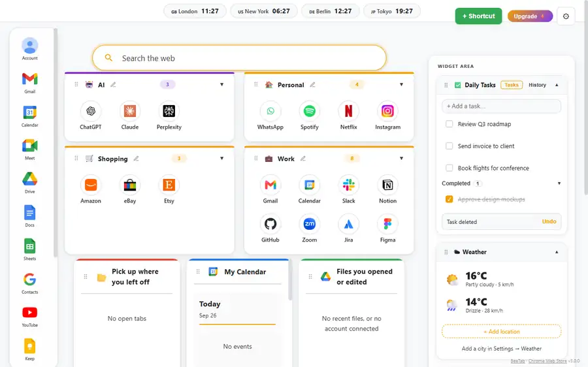Open Calendar in the Work group
The width and height of the screenshot is (588, 367).
coord(310,189)
